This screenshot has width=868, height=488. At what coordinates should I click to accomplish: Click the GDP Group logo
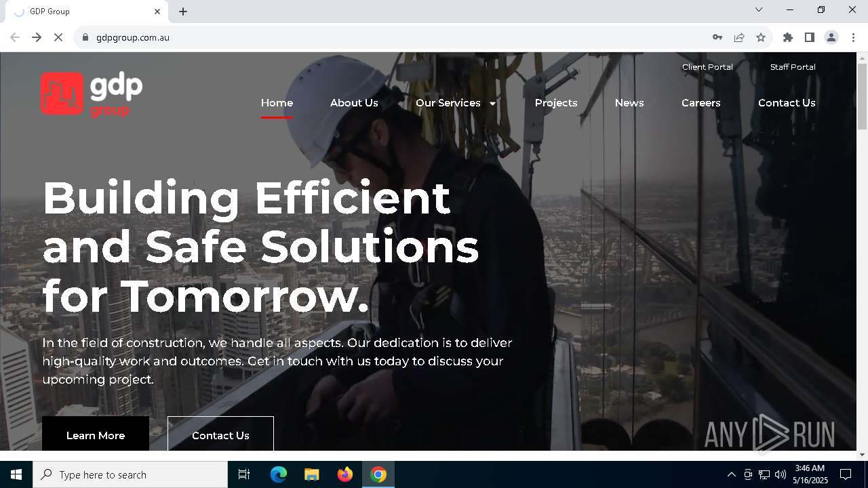click(92, 94)
